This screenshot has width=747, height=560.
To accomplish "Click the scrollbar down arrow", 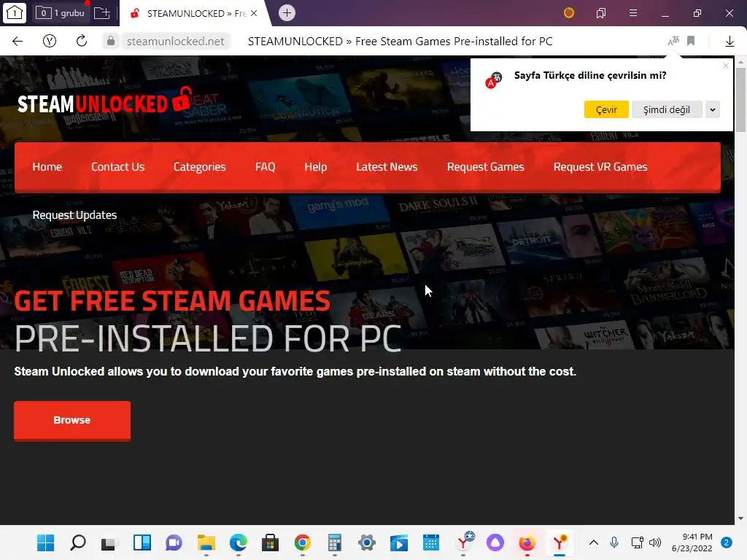I will 740,518.
